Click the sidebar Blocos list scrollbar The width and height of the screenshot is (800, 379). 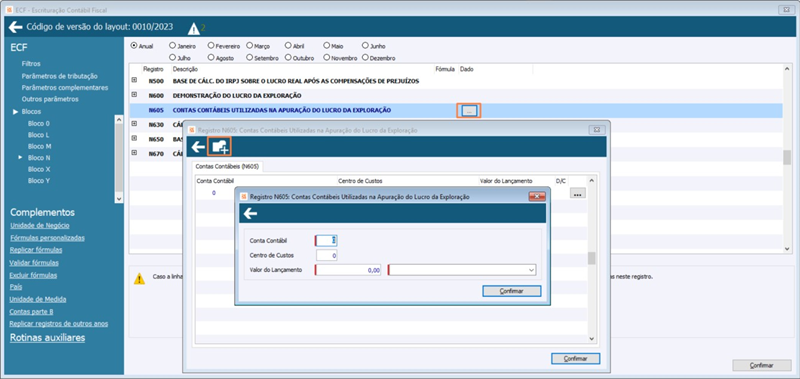click(119, 159)
